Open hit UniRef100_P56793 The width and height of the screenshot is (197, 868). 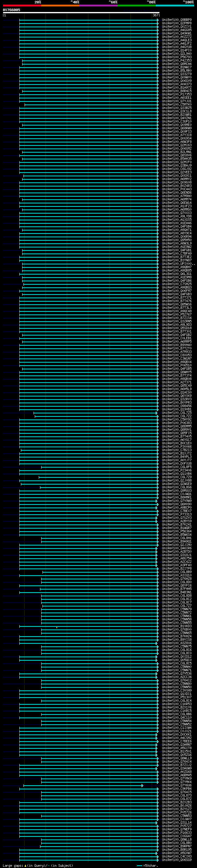[177, 57]
